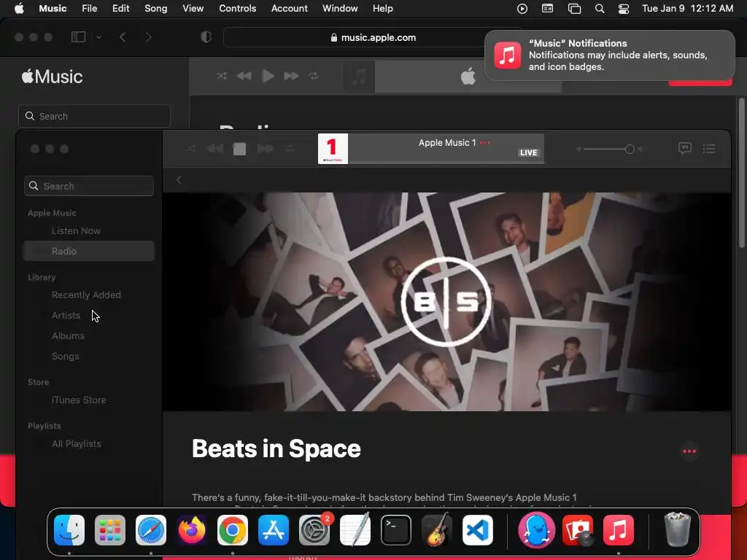Click the shuffle icon in Music app toolbar
Image resolution: width=747 pixels, height=560 pixels.
point(190,149)
